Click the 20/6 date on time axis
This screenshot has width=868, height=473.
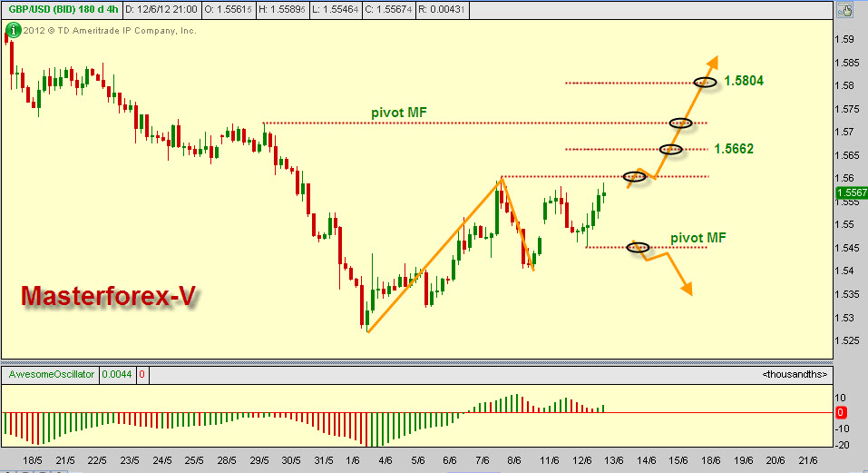(x=775, y=460)
